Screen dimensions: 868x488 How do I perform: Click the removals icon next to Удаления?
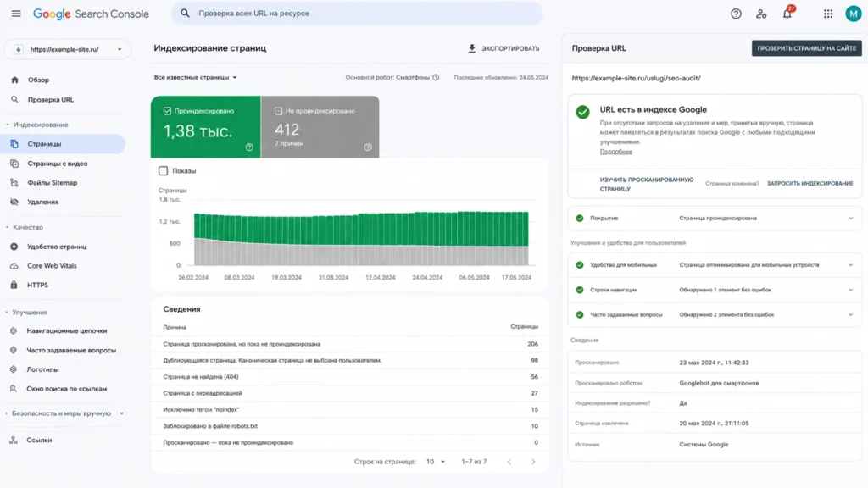(x=14, y=202)
